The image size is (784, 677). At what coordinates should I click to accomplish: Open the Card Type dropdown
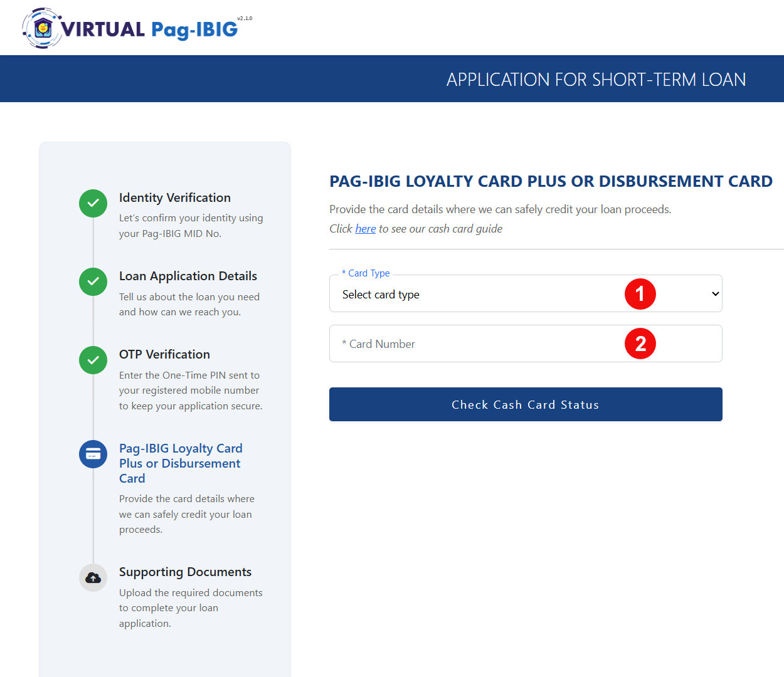[526, 293]
